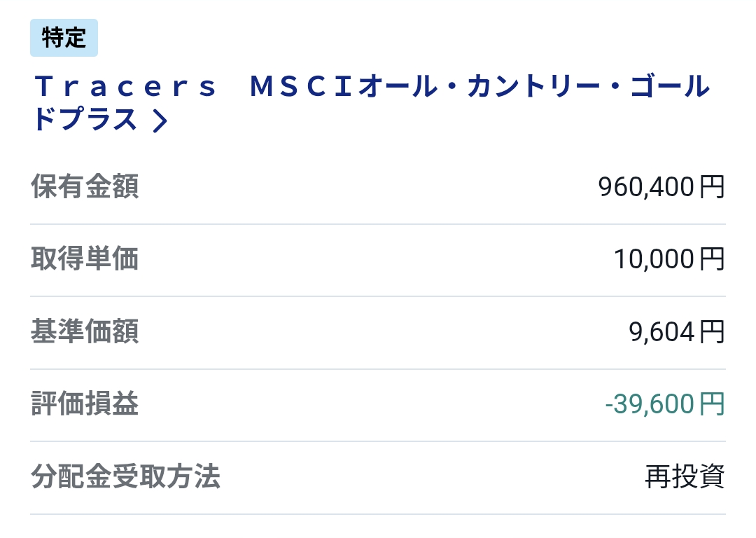The width and height of the screenshot is (756, 538).
Task: Select the 960,400円 holding amount value
Action: pos(661,187)
